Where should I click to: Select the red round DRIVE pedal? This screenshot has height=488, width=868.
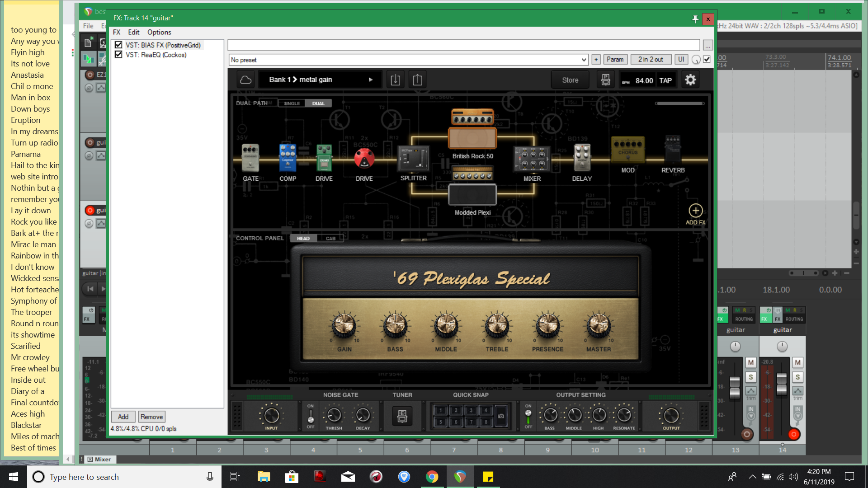[364, 159]
